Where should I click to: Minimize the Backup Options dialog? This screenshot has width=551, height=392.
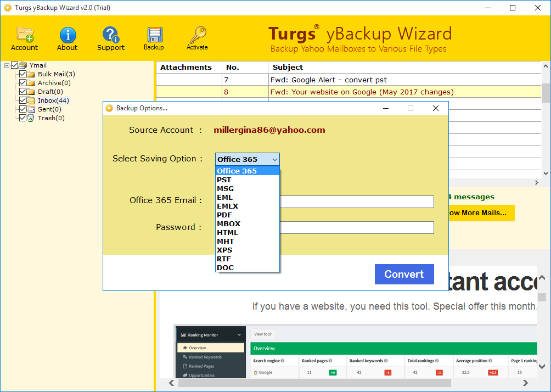(x=386, y=108)
